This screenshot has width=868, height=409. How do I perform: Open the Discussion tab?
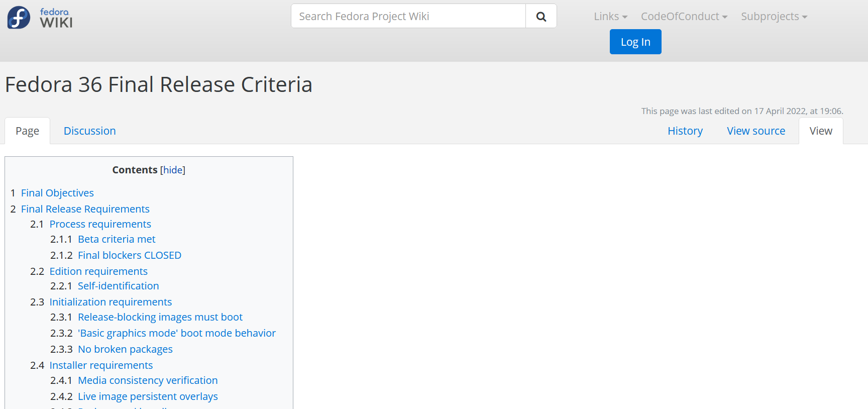pyautogui.click(x=90, y=131)
